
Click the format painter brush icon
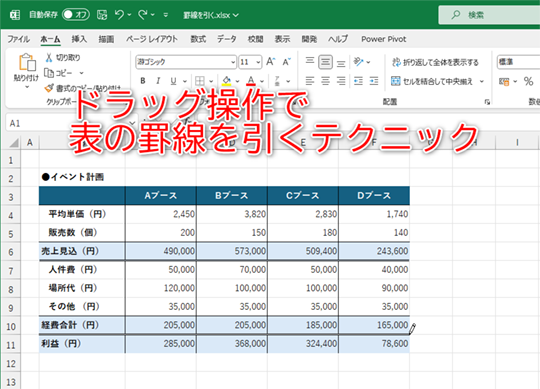(x=49, y=88)
